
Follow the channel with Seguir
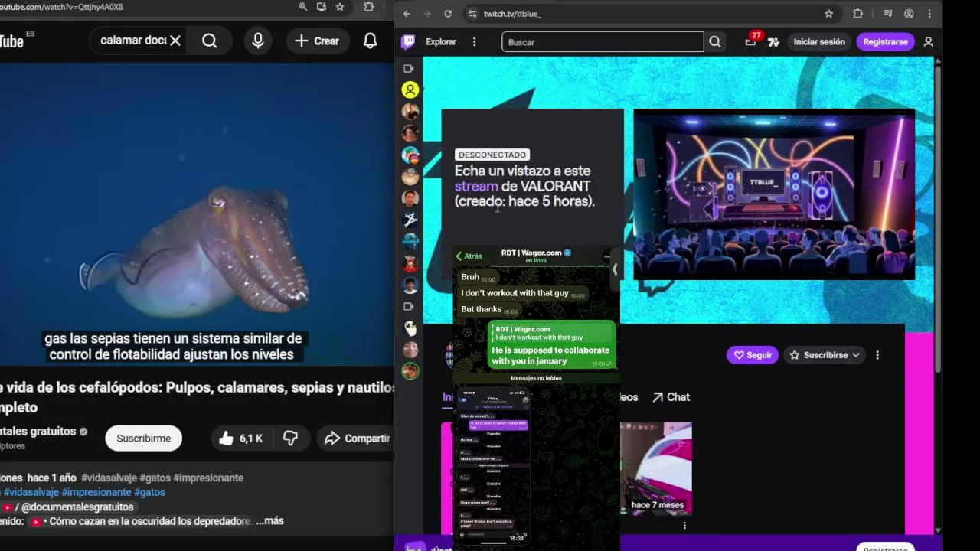(x=753, y=355)
